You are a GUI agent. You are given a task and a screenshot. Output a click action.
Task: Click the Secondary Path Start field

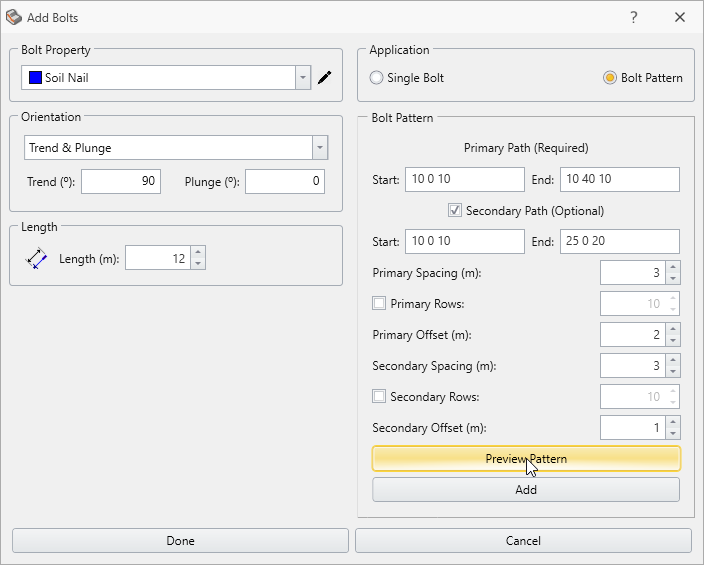point(465,241)
